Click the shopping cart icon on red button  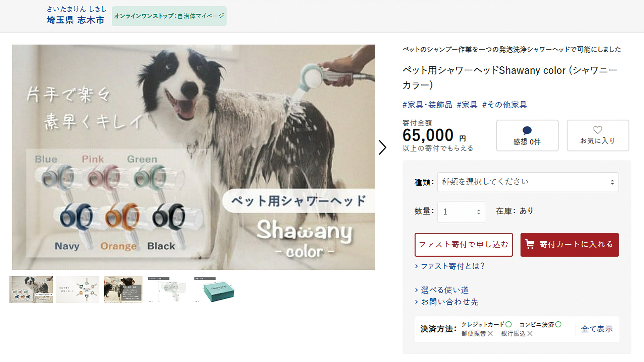tap(530, 244)
